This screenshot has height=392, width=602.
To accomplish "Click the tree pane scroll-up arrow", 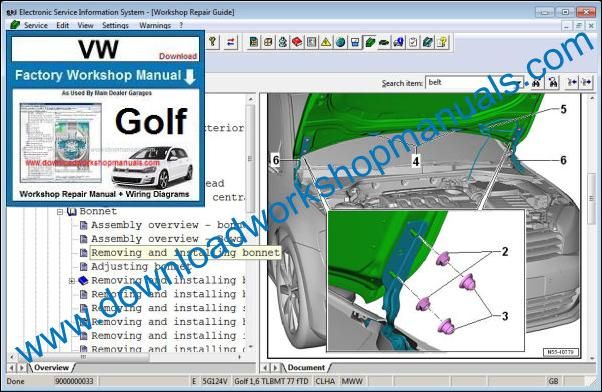I will pyautogui.click(x=250, y=99).
